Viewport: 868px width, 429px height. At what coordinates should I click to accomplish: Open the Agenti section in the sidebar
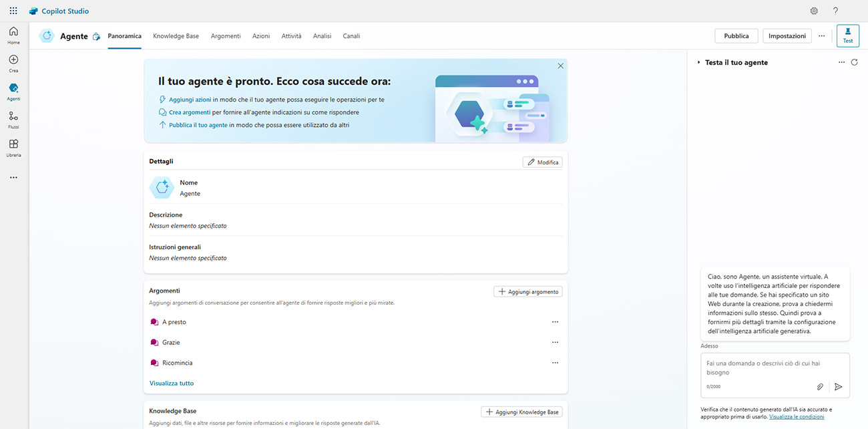click(x=13, y=88)
